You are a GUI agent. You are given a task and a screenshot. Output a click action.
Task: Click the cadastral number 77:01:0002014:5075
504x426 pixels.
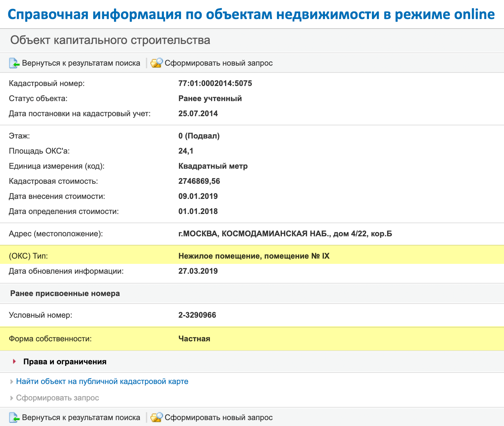[x=215, y=83]
